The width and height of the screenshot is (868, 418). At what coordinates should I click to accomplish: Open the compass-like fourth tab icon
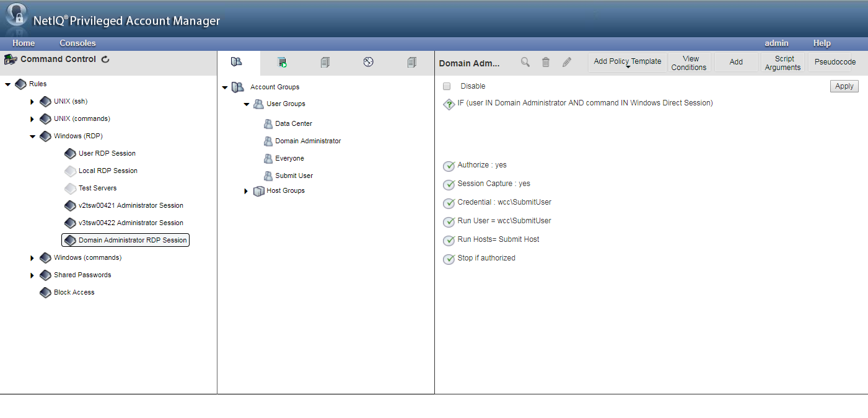tap(369, 62)
